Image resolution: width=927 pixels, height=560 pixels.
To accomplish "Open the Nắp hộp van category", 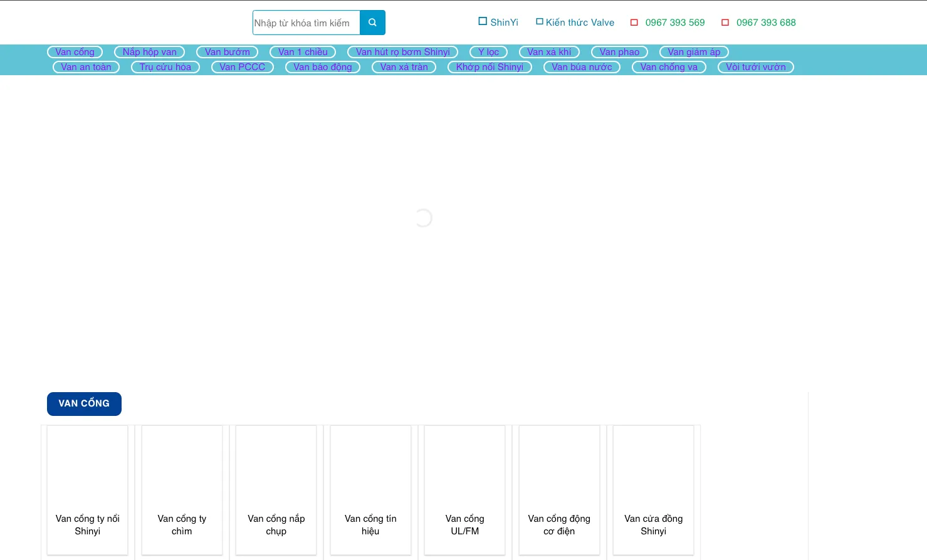I will coord(149,52).
